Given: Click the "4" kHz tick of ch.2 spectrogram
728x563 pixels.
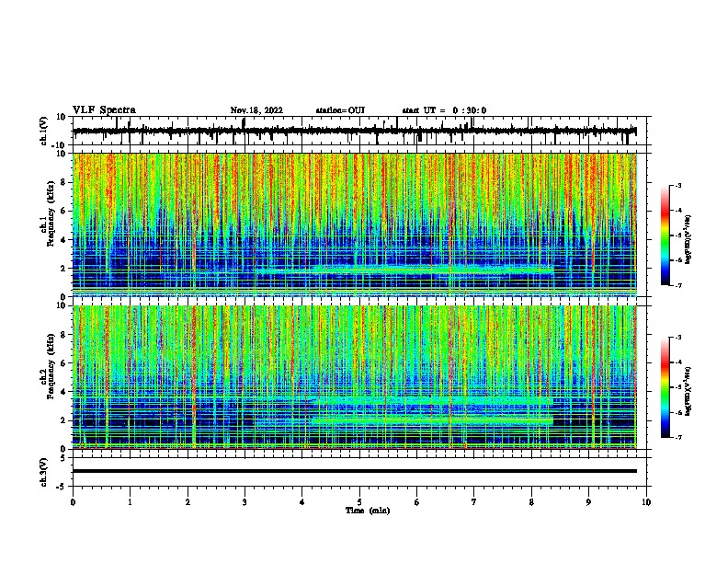Looking at the screenshot, I should click(x=64, y=392).
